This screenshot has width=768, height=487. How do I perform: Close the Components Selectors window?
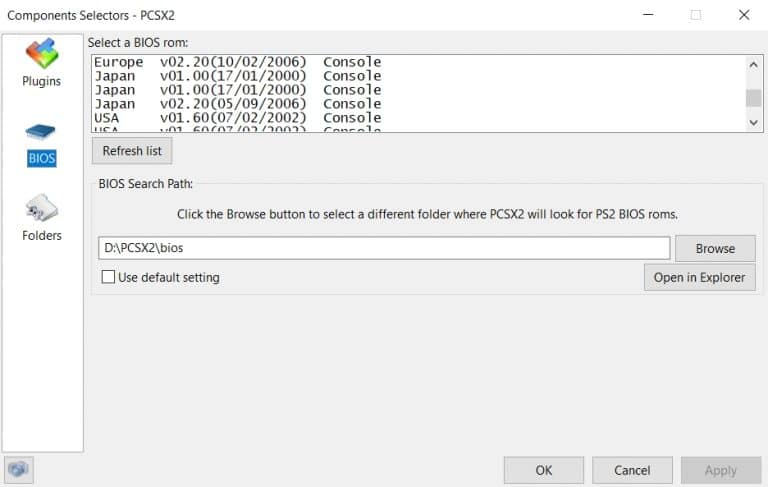(x=744, y=15)
